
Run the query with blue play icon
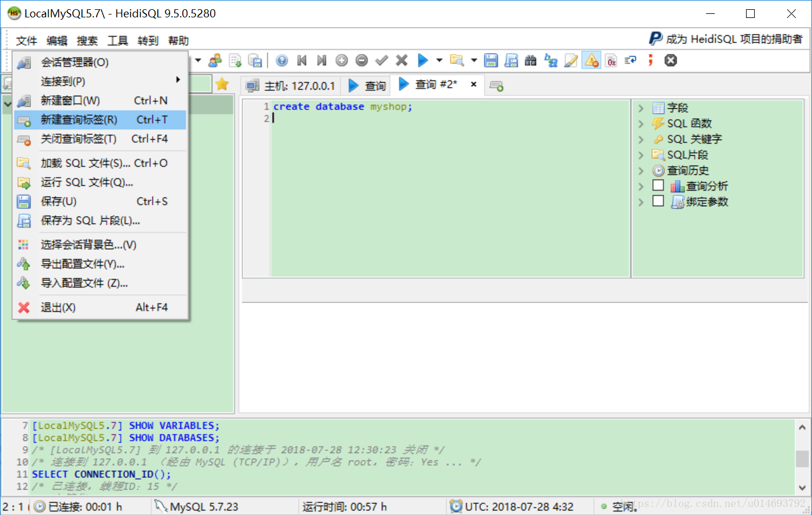[423, 60]
